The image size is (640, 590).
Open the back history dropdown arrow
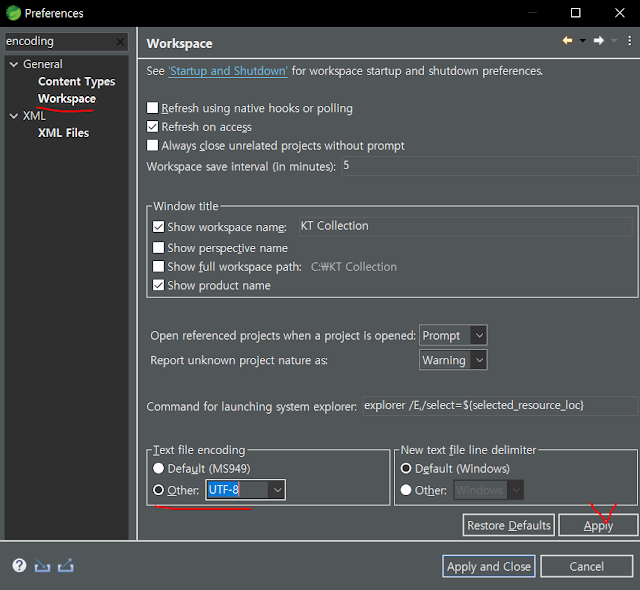click(x=582, y=40)
